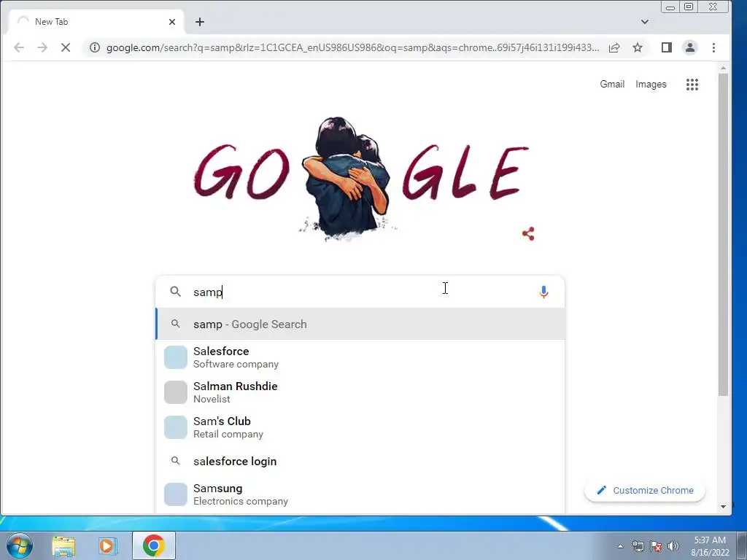Go back with the back arrow
747x560 pixels.
(x=19, y=47)
